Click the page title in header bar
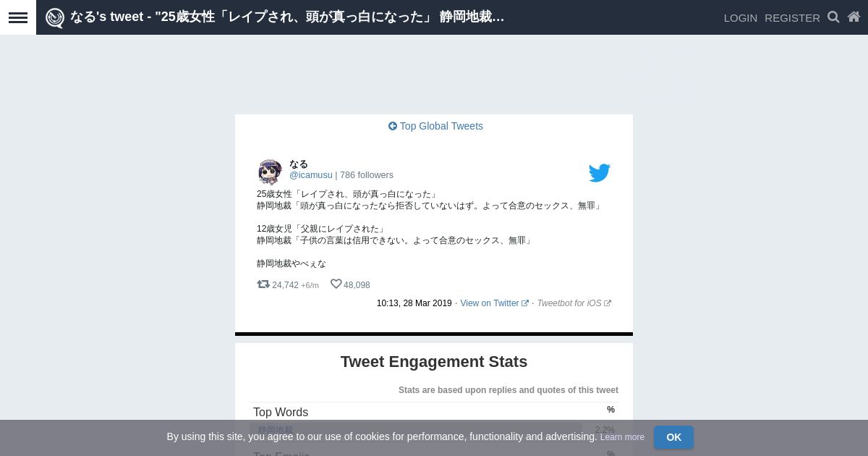The width and height of the screenshot is (868, 456). coord(287,17)
